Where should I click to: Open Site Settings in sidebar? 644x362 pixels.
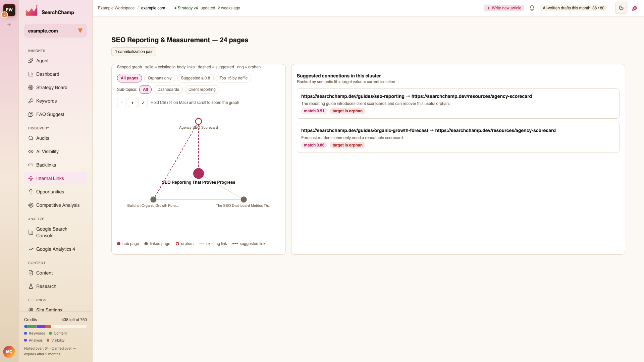55,309
